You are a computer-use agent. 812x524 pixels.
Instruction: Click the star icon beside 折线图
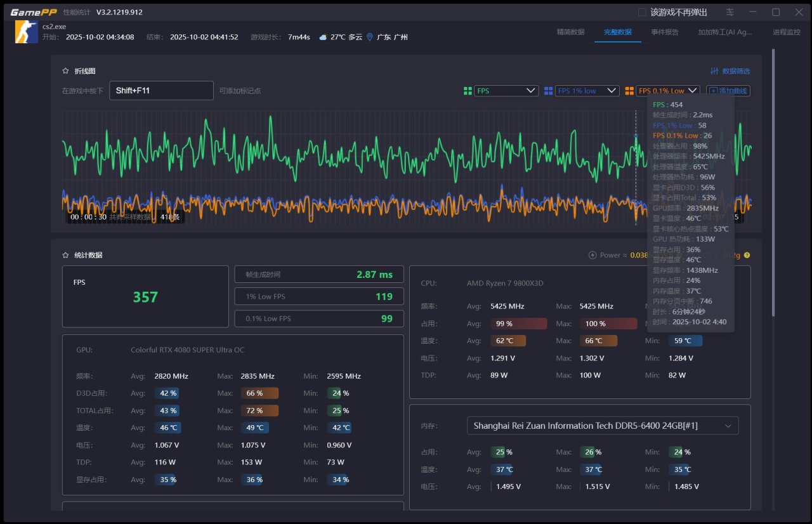65,71
